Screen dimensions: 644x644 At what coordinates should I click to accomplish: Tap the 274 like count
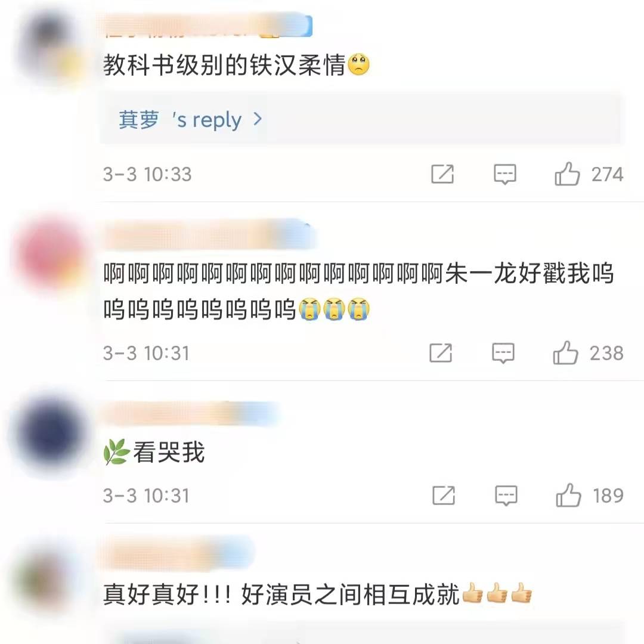(608, 174)
